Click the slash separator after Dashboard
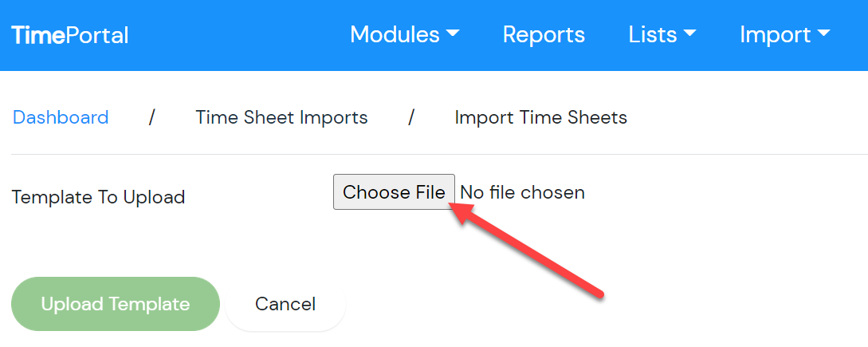This screenshot has width=868, height=347. coord(151,117)
